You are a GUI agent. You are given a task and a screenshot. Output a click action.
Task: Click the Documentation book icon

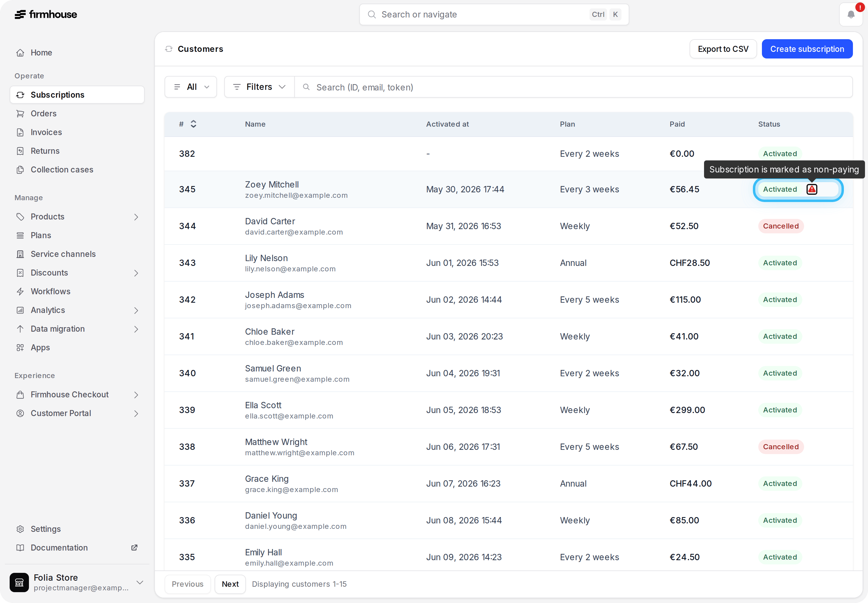20,548
